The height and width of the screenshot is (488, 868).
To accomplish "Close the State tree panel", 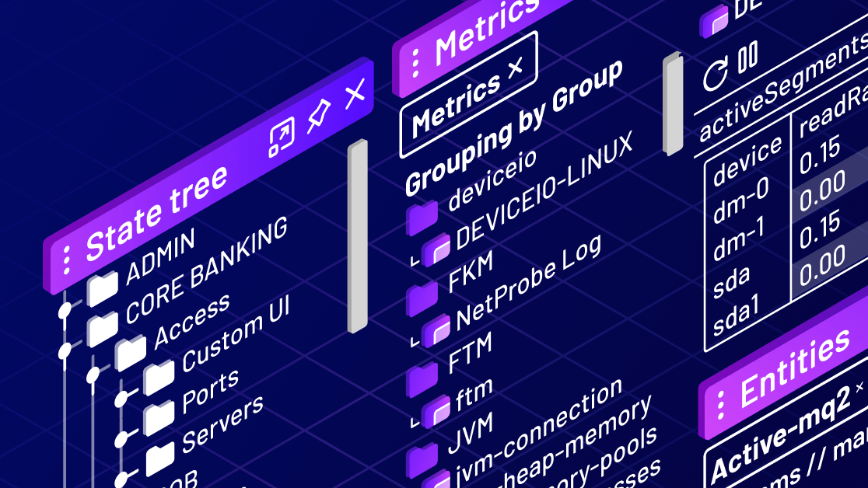I will (355, 95).
